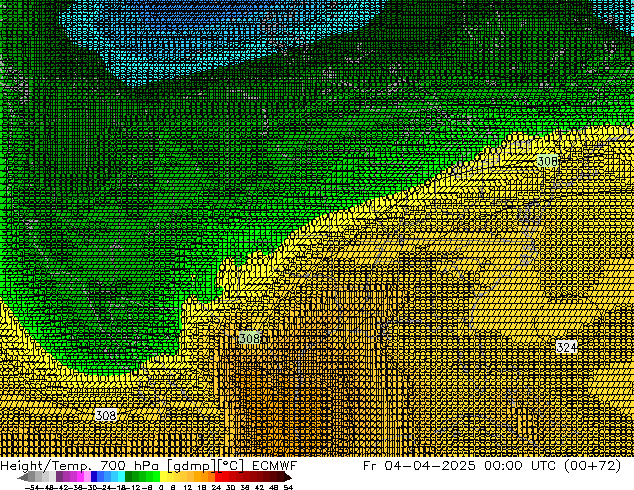This screenshot has width=634, height=490.
Task: Pick the dark purple legend swatch near -42
Action: point(59,477)
